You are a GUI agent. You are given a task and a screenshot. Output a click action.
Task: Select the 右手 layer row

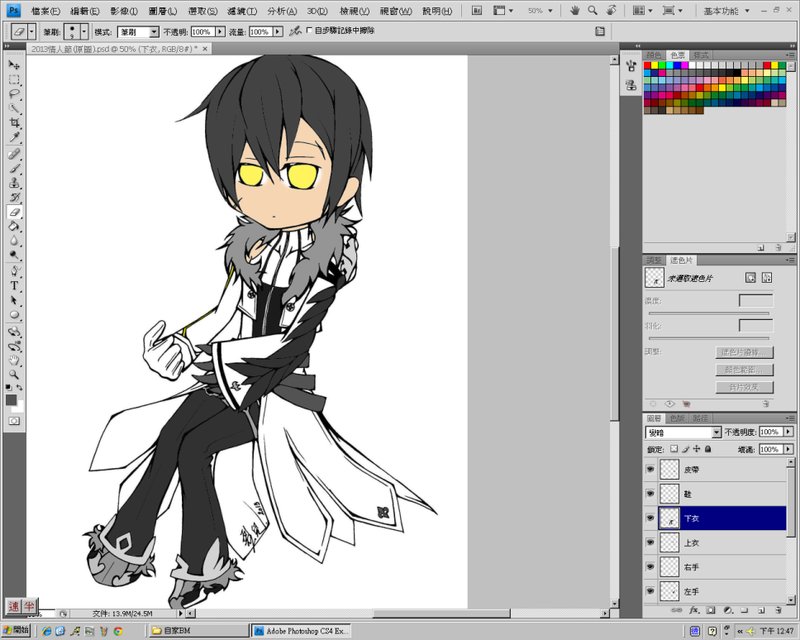coord(721,567)
